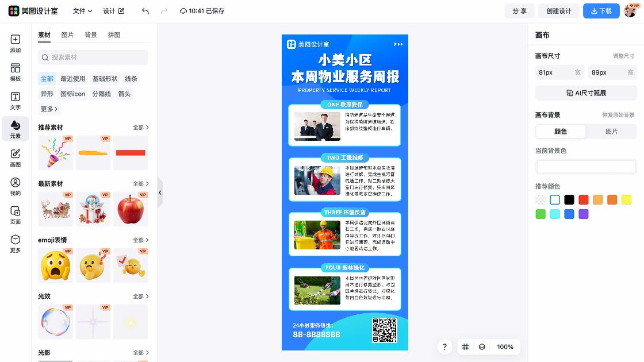Toggle the grid icon near zoom
This screenshot has width=644, height=362.
(x=466, y=347)
